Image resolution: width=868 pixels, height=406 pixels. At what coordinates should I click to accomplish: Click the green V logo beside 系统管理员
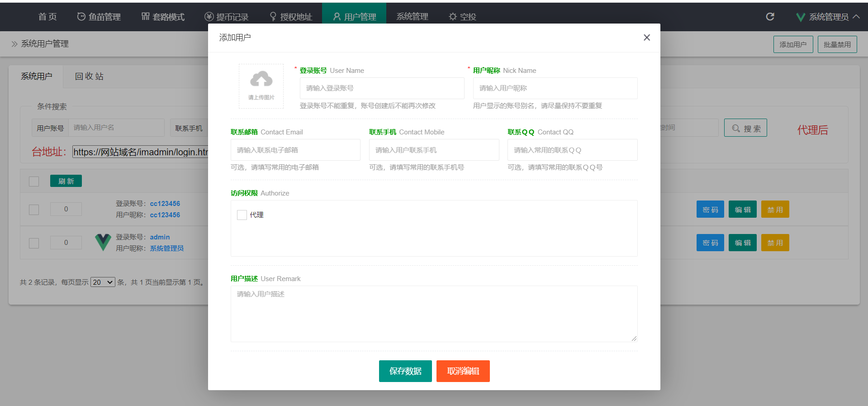click(801, 17)
